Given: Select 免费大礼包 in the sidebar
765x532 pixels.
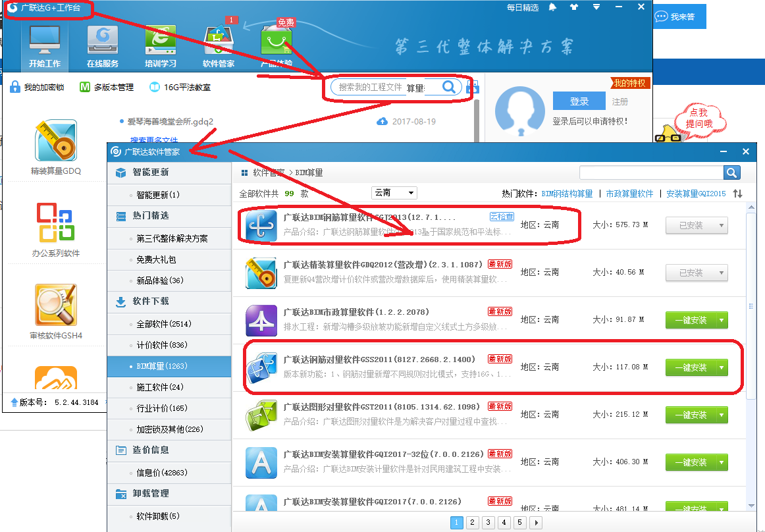Looking at the screenshot, I should tap(169, 259).
